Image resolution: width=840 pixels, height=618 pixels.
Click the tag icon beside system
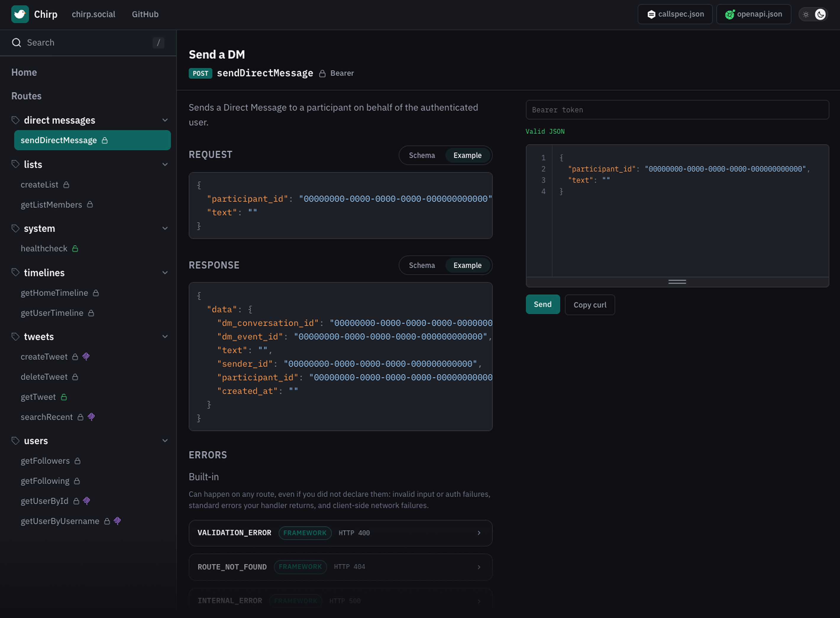[15, 228]
